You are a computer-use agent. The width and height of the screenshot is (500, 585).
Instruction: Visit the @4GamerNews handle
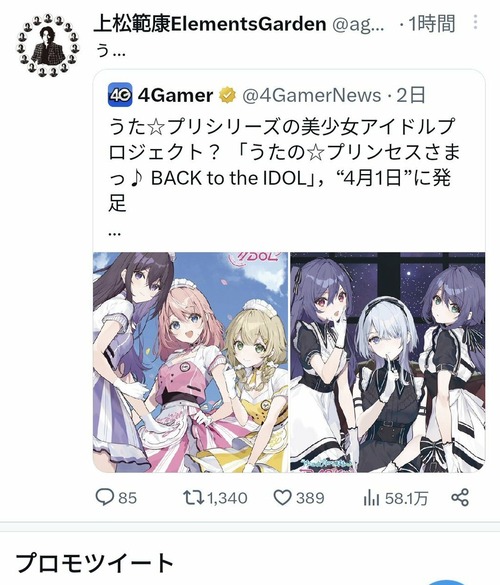(x=312, y=96)
